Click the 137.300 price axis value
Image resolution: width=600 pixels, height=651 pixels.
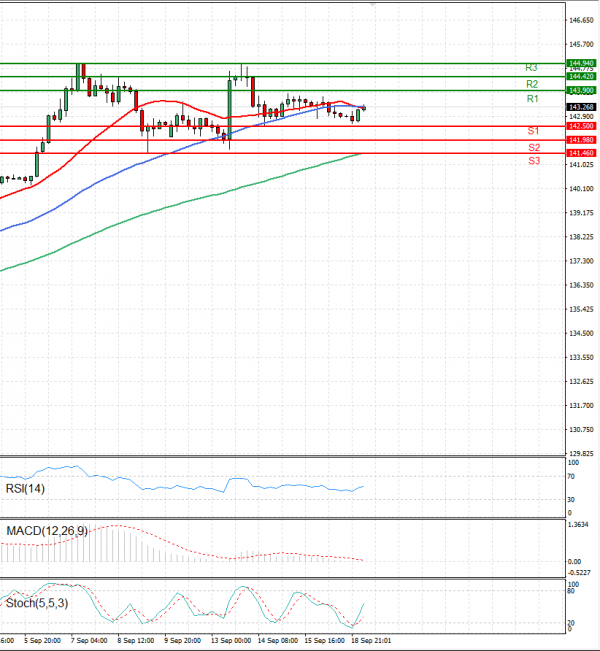click(581, 261)
